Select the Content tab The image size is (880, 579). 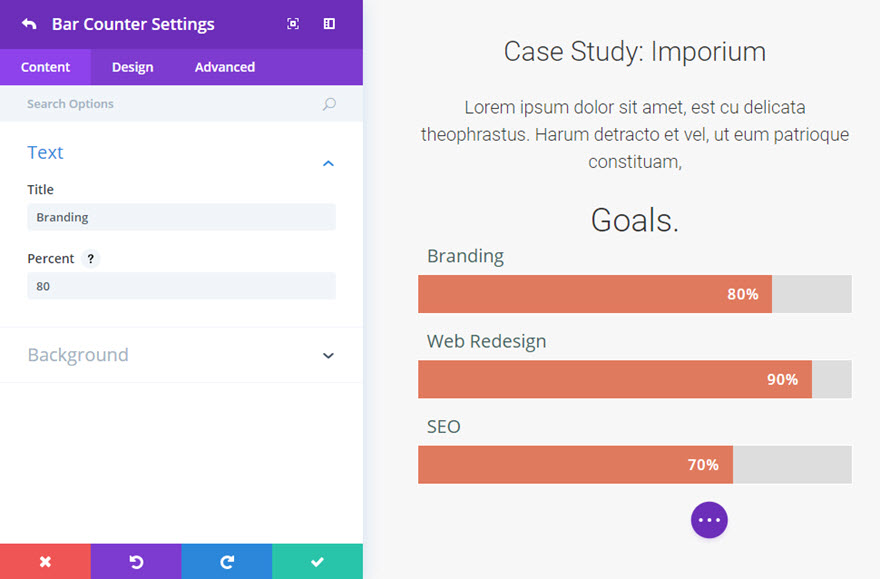tap(45, 67)
